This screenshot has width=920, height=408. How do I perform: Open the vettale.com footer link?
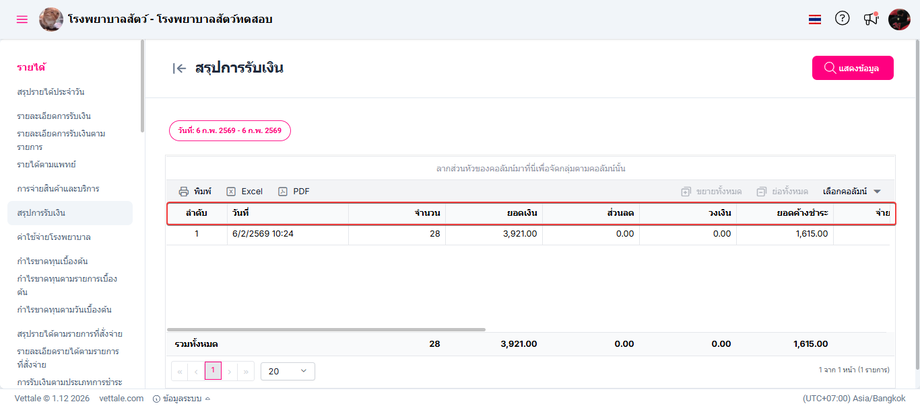pyautogui.click(x=123, y=398)
